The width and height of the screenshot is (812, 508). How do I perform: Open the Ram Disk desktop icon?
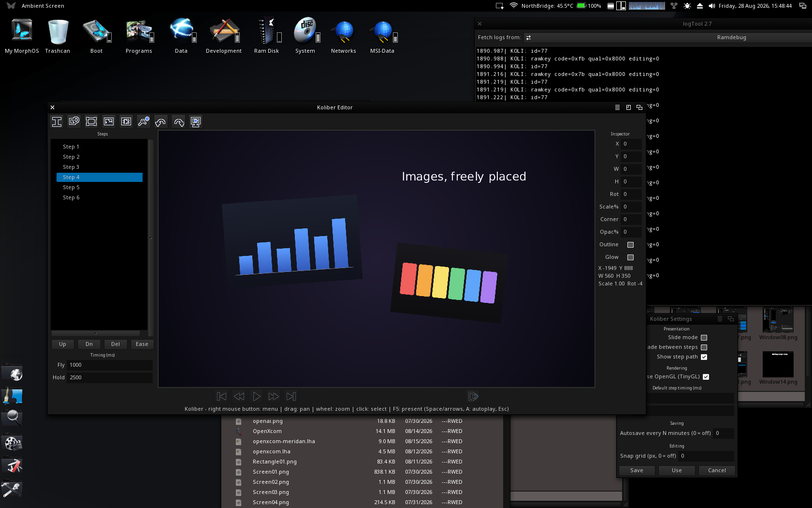pyautogui.click(x=266, y=36)
